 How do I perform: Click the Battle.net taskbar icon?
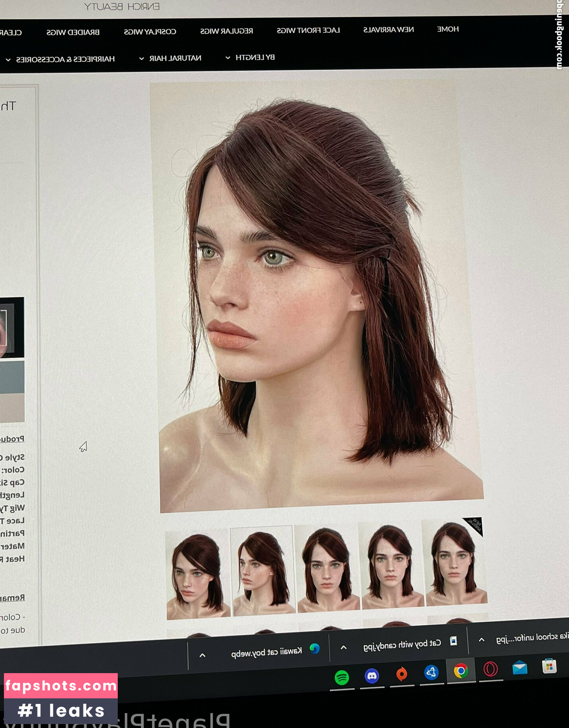pyautogui.click(x=431, y=672)
